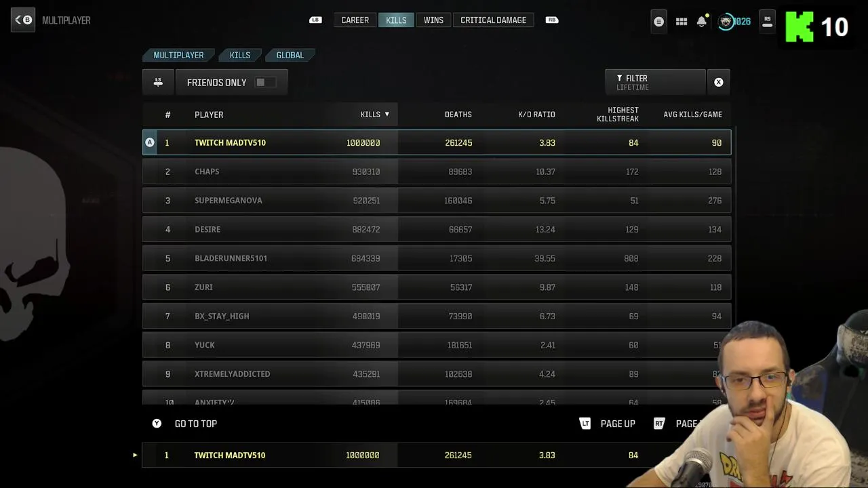Open the grid apps icon in top bar
The image size is (868, 488).
682,22
